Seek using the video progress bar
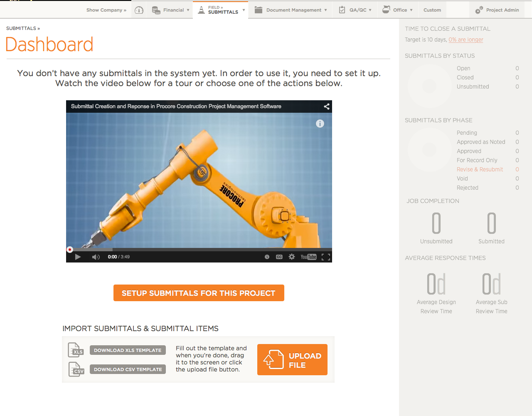This screenshot has width=532, height=416. click(x=199, y=250)
